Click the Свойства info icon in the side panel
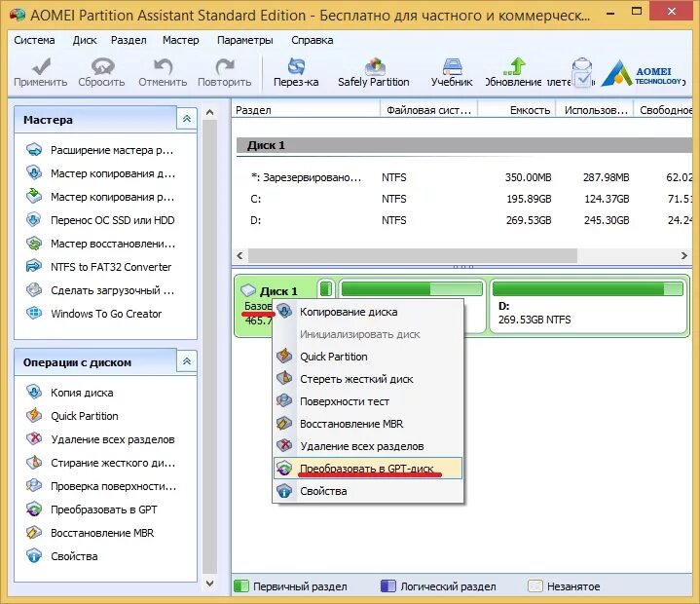The height and width of the screenshot is (604, 700). 34,556
